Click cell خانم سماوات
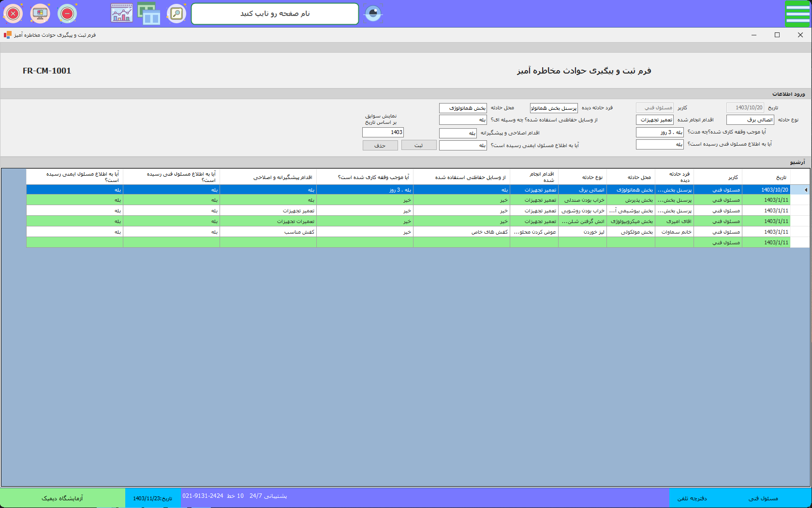Viewport: 812px width, 508px height. 674,232
